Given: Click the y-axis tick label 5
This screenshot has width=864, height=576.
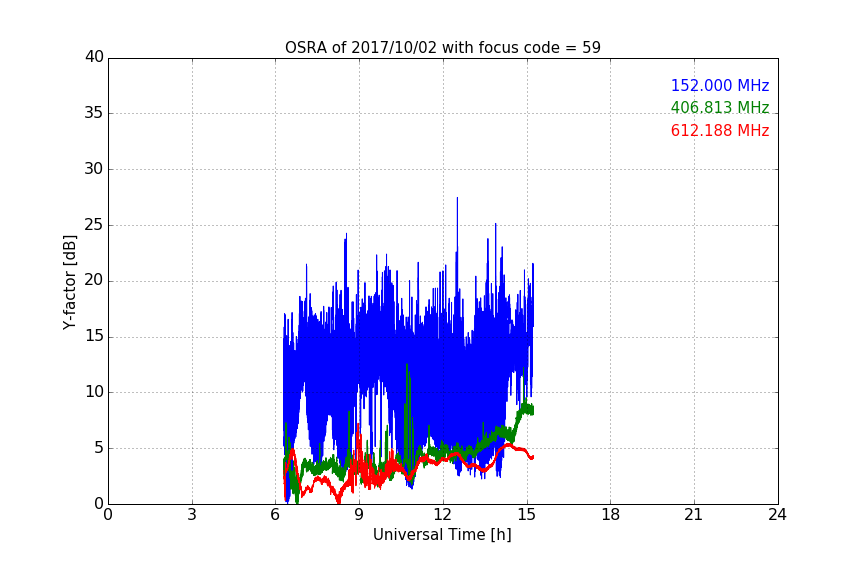Looking at the screenshot, I should [x=99, y=448].
